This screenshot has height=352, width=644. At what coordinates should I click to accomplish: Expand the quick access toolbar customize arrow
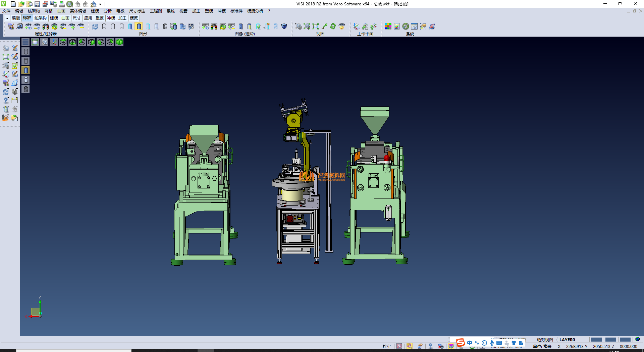click(100, 4)
